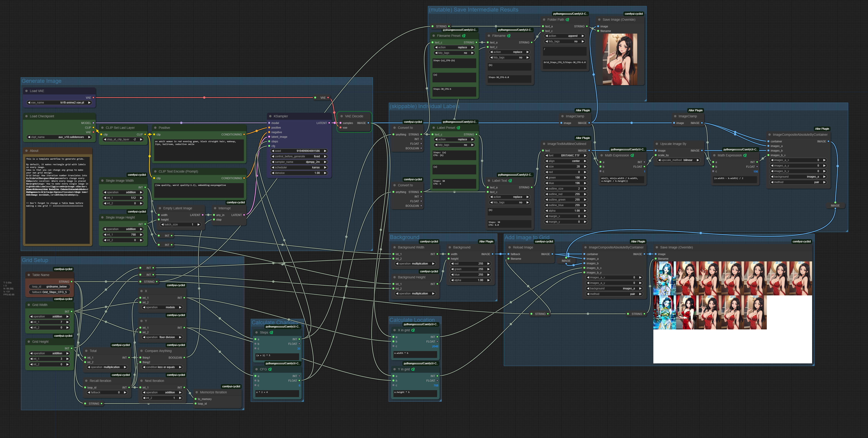Toggle tidy_tags in the Label Text node

click(x=509, y=202)
